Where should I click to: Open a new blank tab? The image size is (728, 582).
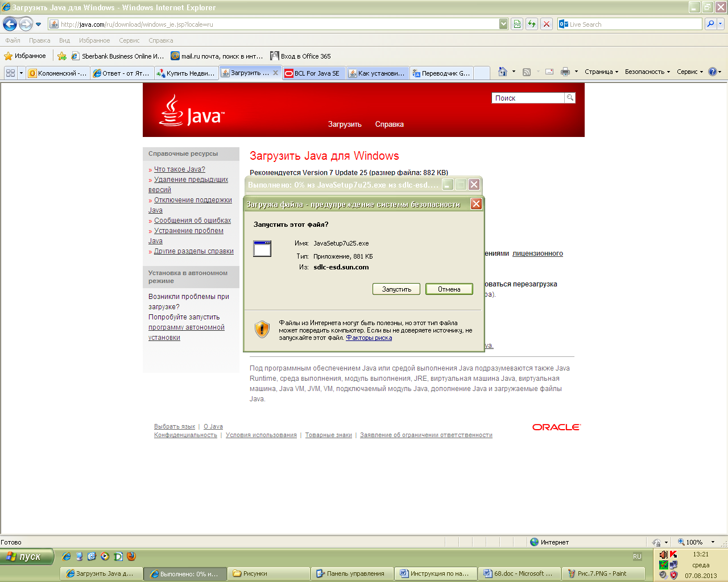point(482,73)
